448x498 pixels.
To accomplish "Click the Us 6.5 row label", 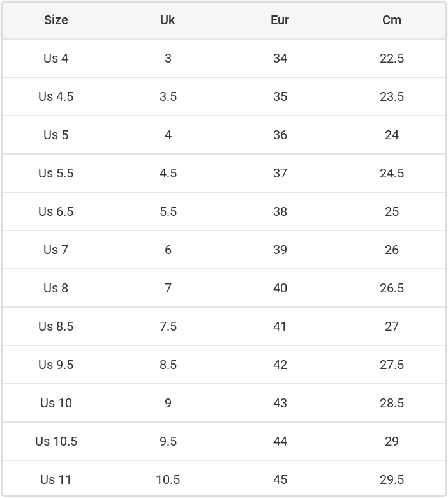I will 56,211.
